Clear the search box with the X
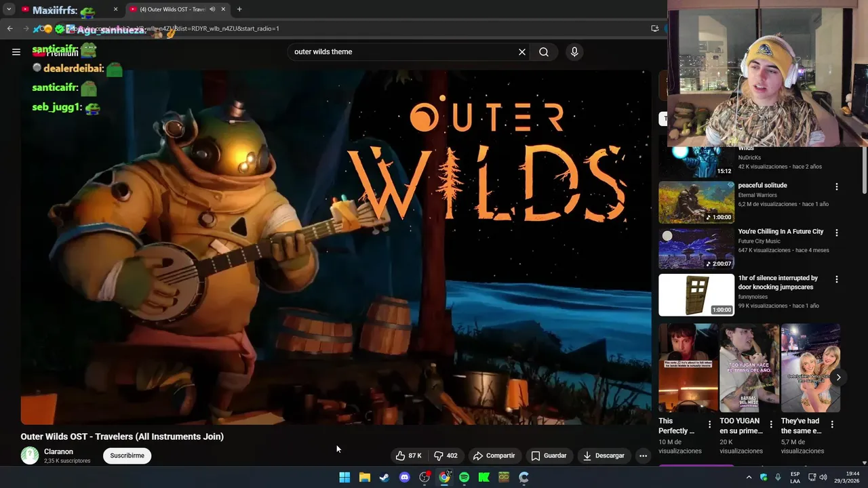This screenshot has height=488, width=868. 522,52
